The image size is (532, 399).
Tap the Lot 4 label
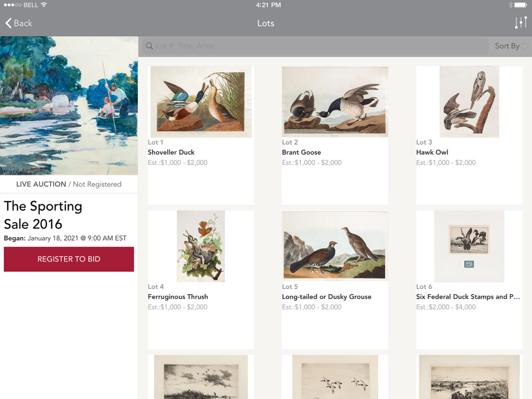pyautogui.click(x=156, y=287)
